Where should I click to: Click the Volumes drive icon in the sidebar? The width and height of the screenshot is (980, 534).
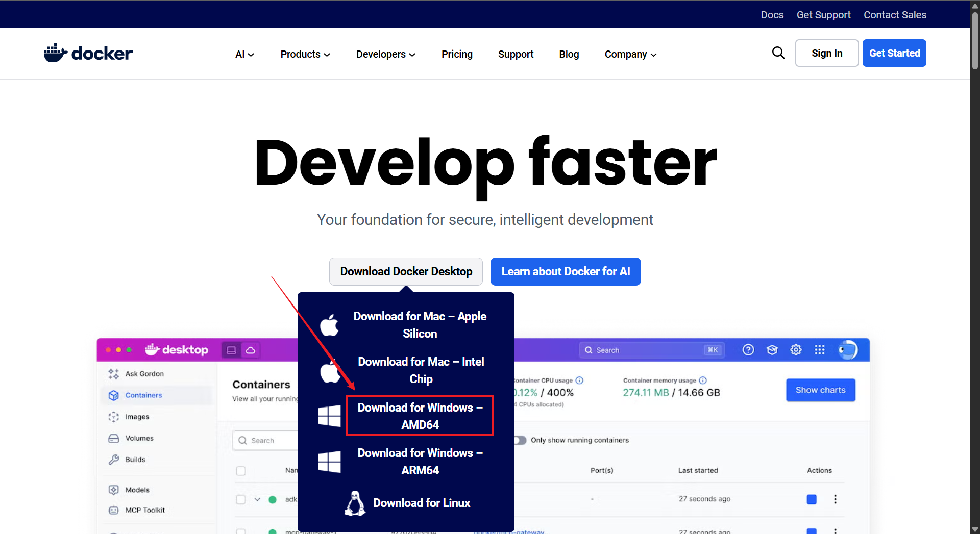click(113, 438)
